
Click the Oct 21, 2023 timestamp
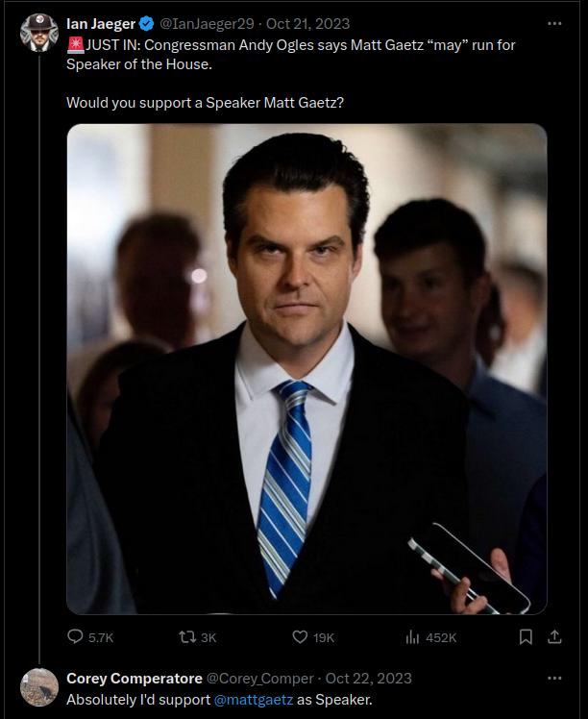tap(311, 24)
